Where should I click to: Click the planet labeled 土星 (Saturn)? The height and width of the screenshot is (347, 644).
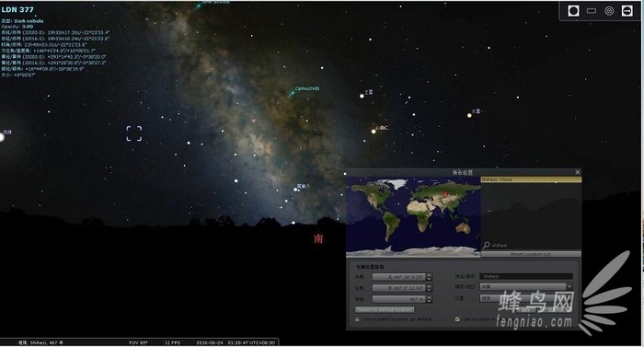(x=362, y=96)
